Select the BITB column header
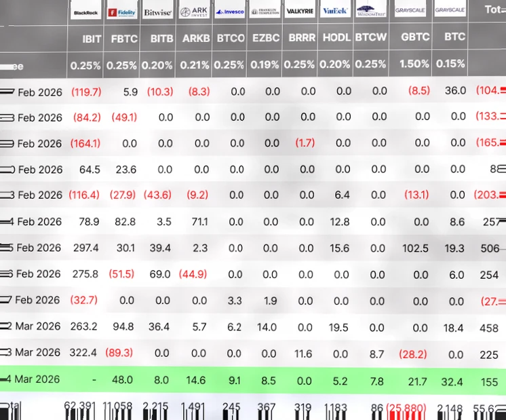This screenshot has width=506, height=420. pyautogui.click(x=161, y=39)
